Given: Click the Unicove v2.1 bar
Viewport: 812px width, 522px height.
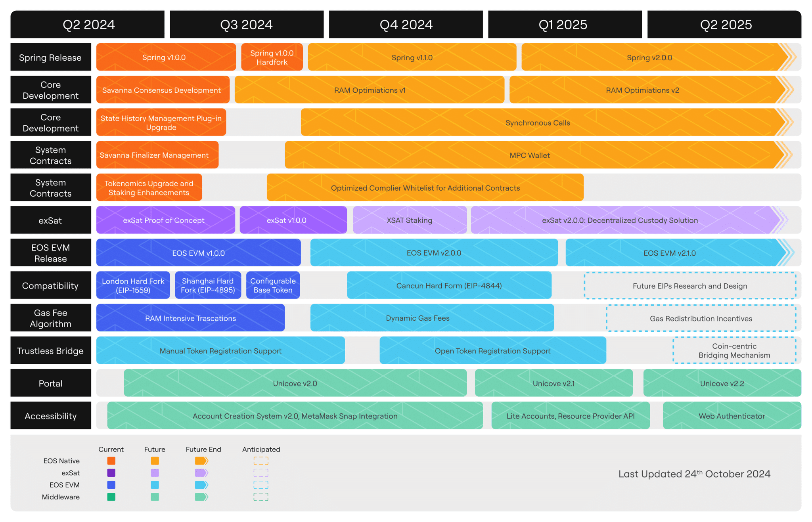Looking at the screenshot, I should tap(554, 383).
